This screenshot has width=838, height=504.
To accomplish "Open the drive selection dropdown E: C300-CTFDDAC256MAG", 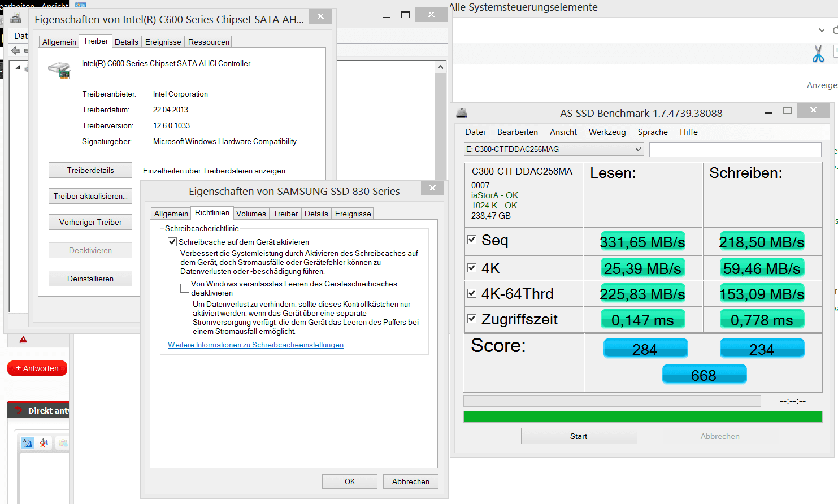I will tap(554, 149).
